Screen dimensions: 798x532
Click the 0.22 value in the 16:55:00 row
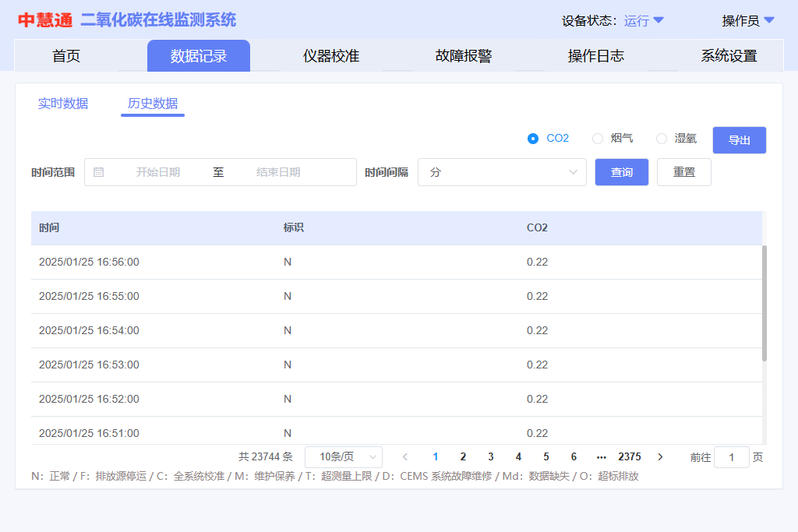[537, 297]
